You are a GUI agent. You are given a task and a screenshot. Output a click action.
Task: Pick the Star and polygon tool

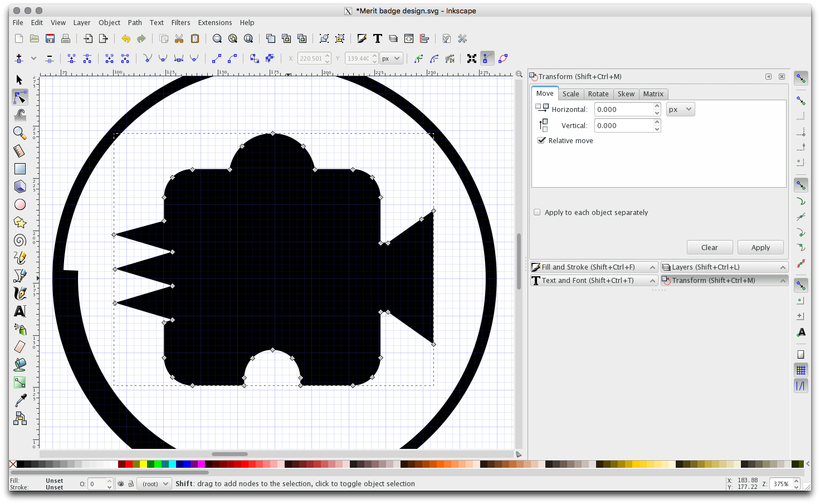coord(19,222)
